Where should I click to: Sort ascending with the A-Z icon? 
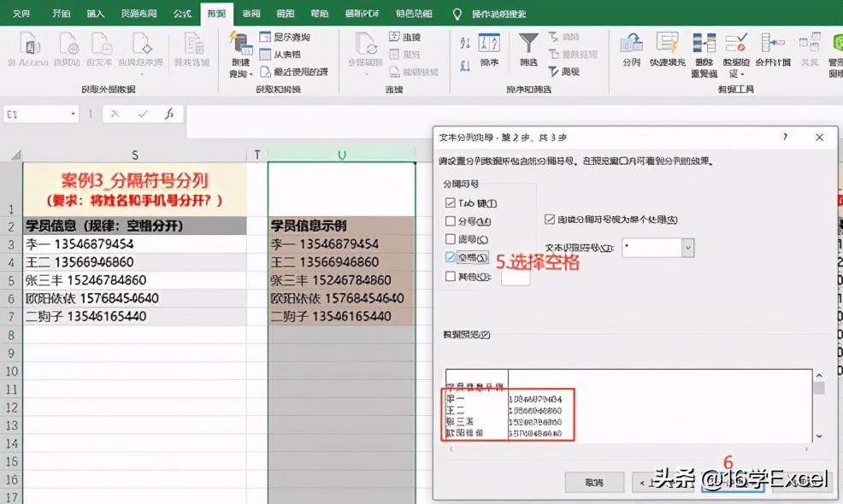(465, 43)
